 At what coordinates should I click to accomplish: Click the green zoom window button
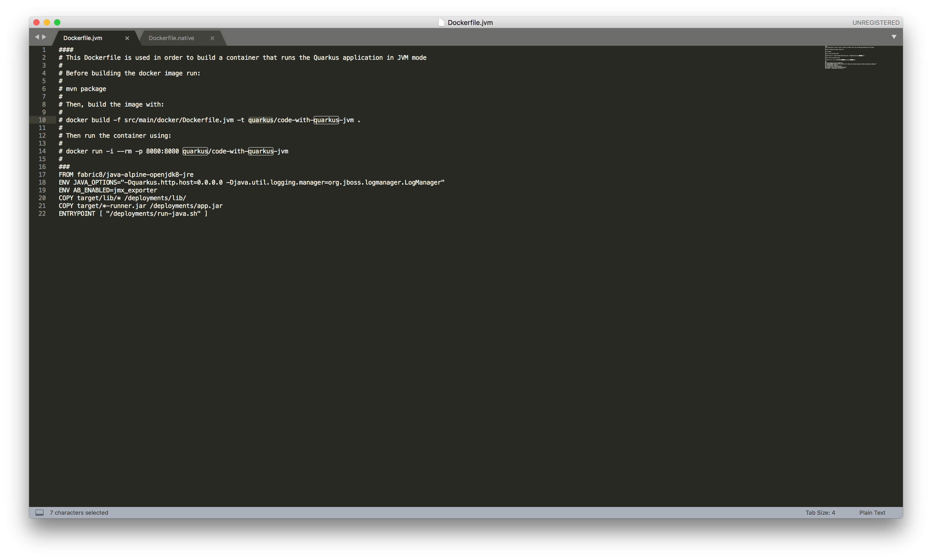pos(57,23)
